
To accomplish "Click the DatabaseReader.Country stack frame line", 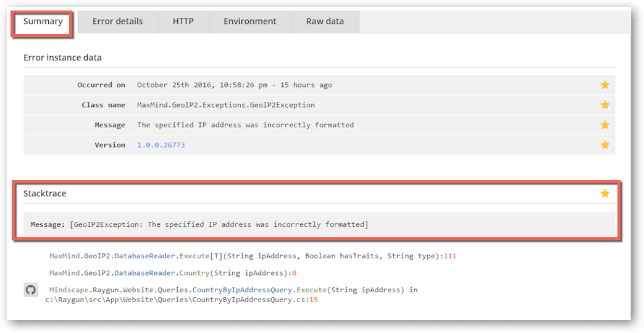I will click(x=173, y=273).
